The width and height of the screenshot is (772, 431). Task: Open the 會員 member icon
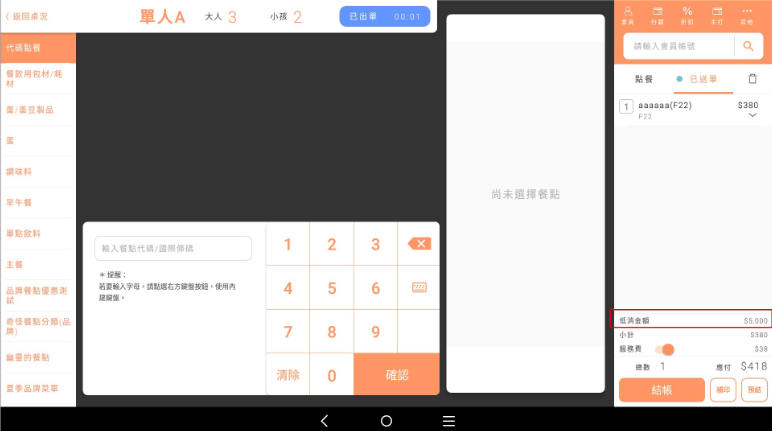point(628,14)
